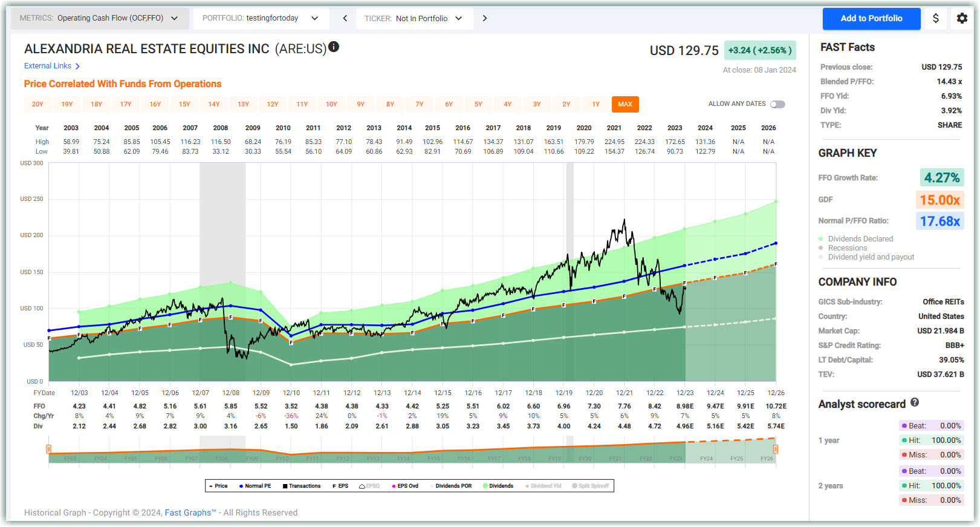This screenshot has width=980, height=527.
Task: Toggle the Allow Any Dates switch
Action: click(x=777, y=104)
